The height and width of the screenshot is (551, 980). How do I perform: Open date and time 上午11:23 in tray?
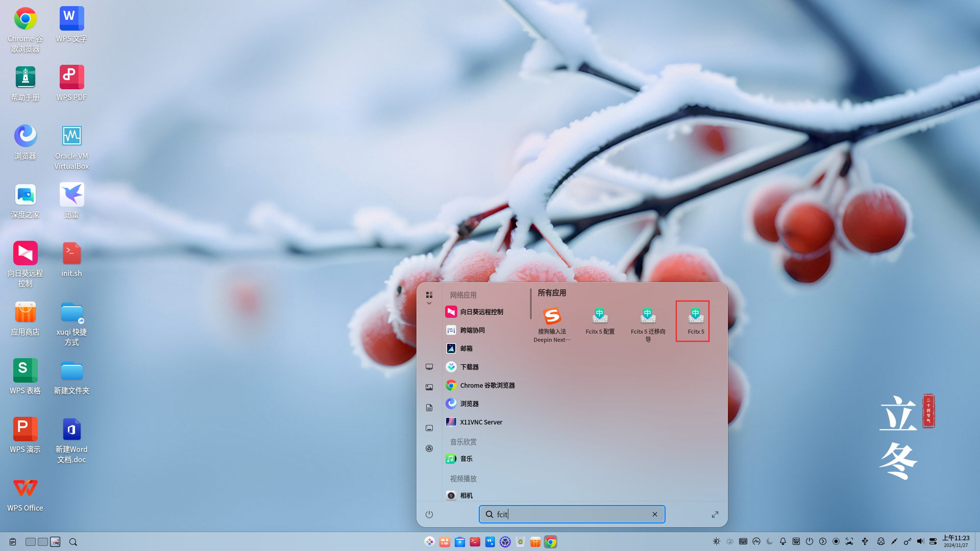click(955, 541)
